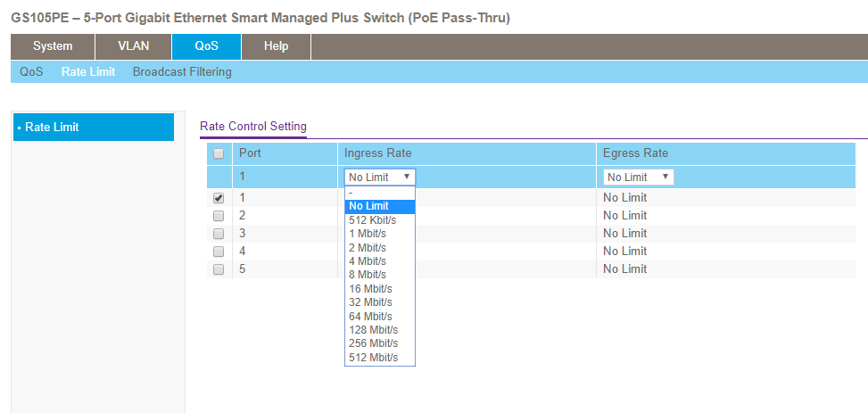Open the System tab

[53, 46]
